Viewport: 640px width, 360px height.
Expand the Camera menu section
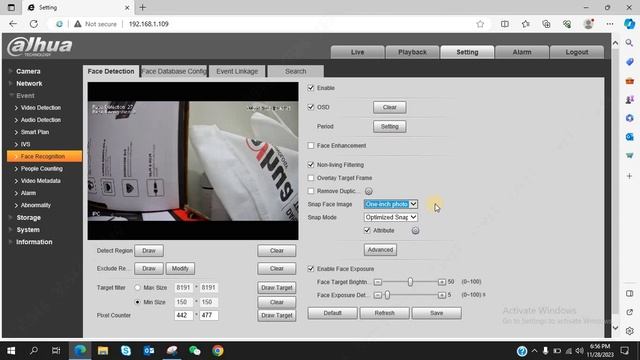[28, 71]
